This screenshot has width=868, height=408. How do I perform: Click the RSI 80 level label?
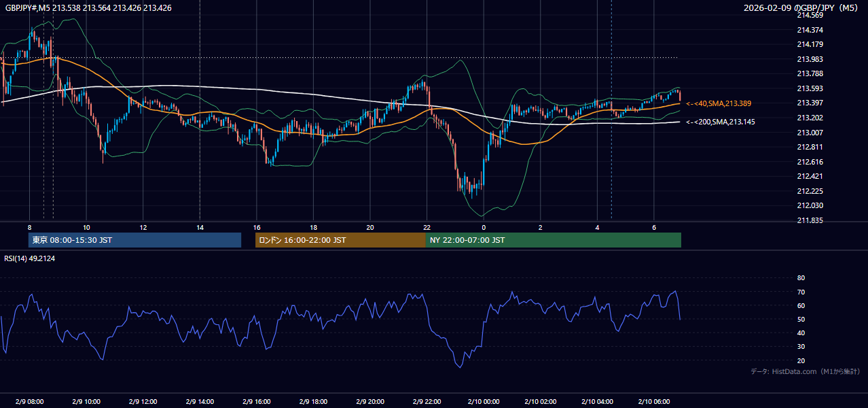point(801,278)
